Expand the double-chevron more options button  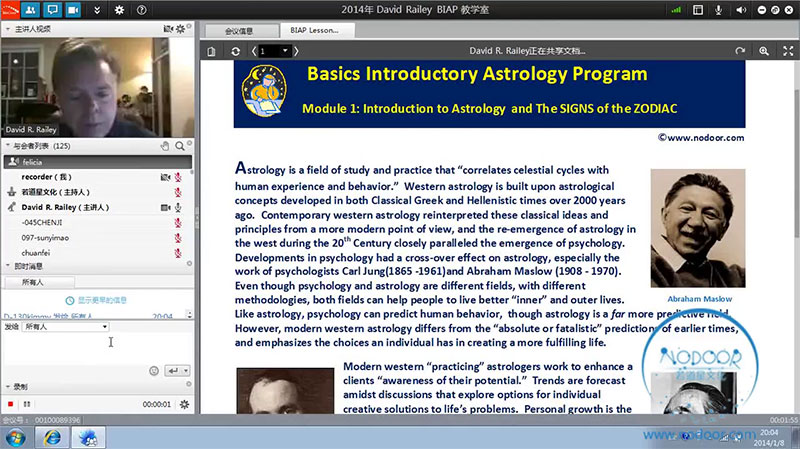[97, 10]
